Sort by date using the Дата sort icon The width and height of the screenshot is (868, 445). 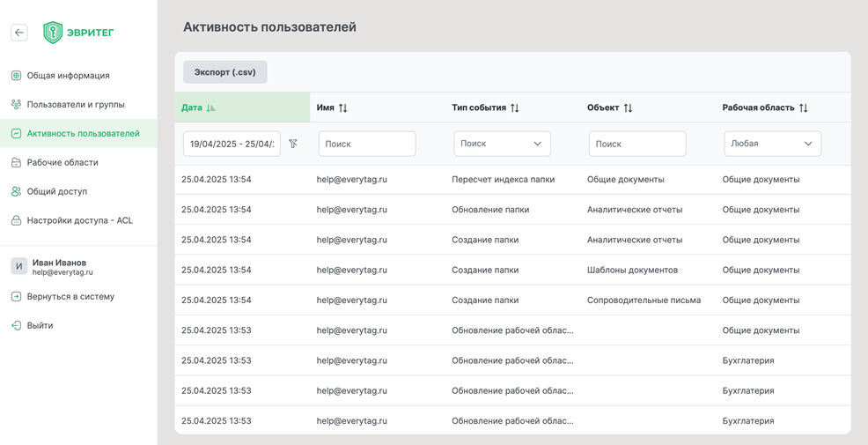point(210,108)
